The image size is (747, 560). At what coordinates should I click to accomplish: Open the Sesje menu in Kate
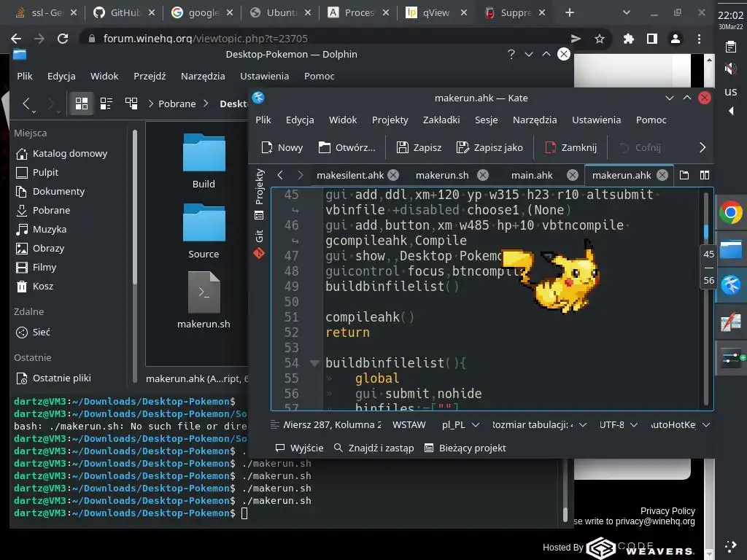[x=486, y=120]
